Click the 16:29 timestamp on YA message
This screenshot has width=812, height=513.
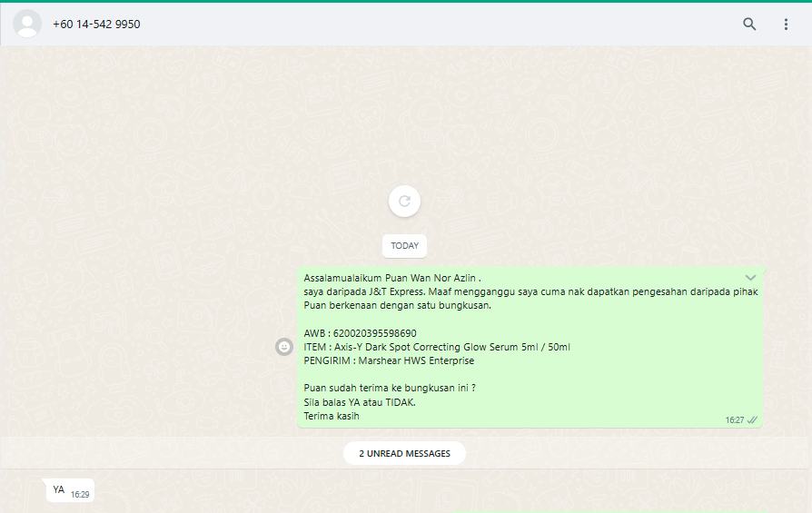click(x=80, y=495)
